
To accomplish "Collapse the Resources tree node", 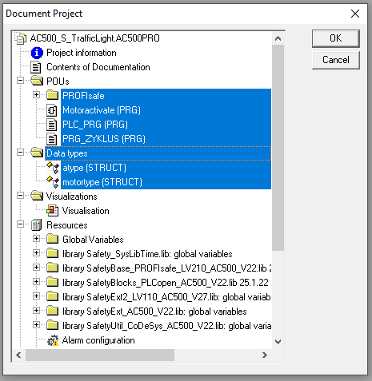I will pos(21,225).
